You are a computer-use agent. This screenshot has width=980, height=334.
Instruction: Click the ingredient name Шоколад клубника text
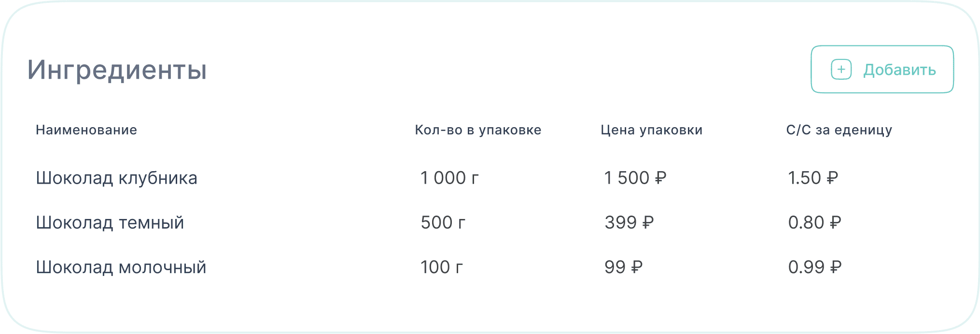pyautogui.click(x=118, y=178)
